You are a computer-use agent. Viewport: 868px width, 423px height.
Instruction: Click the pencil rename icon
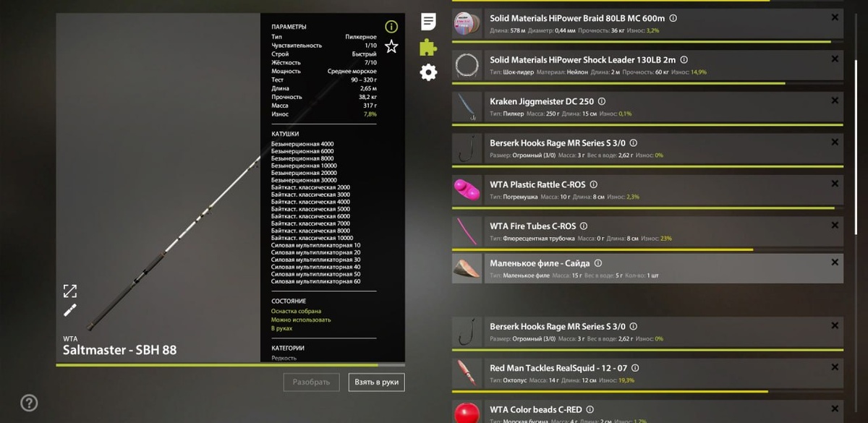click(70, 310)
